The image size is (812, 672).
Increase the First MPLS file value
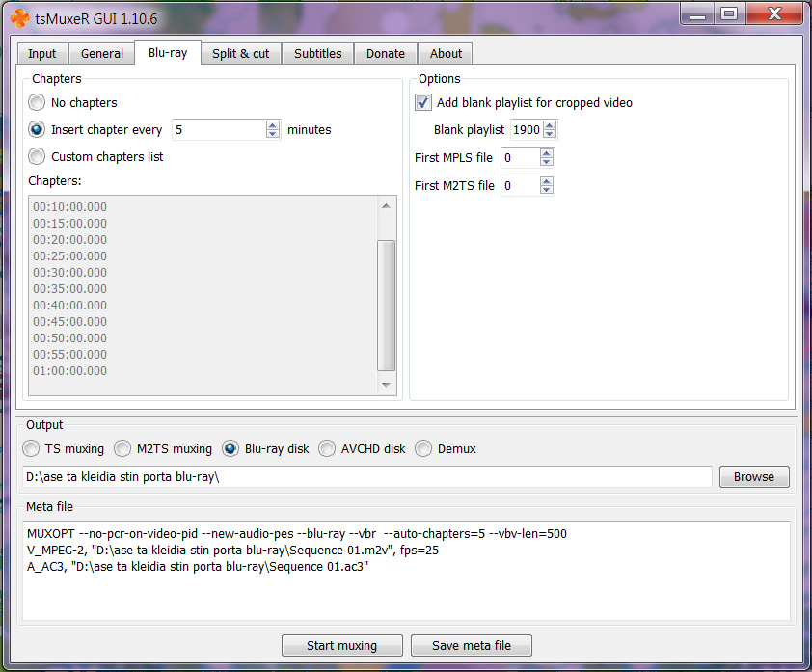click(547, 153)
